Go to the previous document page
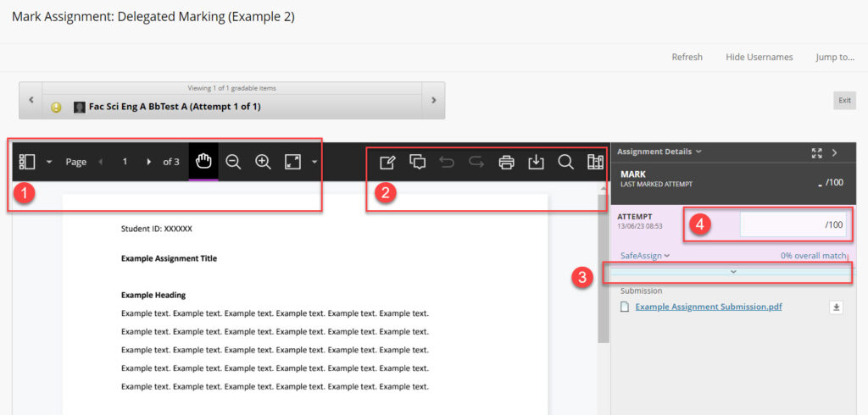868x415 pixels. [x=101, y=162]
